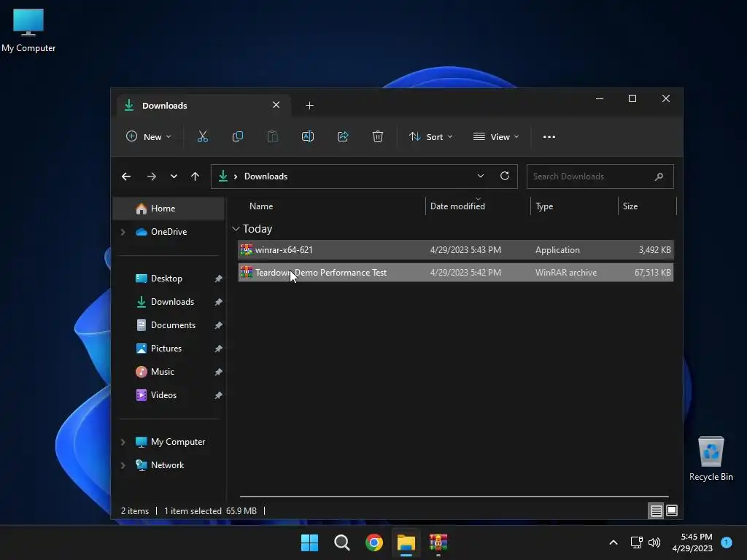Select Teardown Demo Performance Test file

tap(456, 273)
